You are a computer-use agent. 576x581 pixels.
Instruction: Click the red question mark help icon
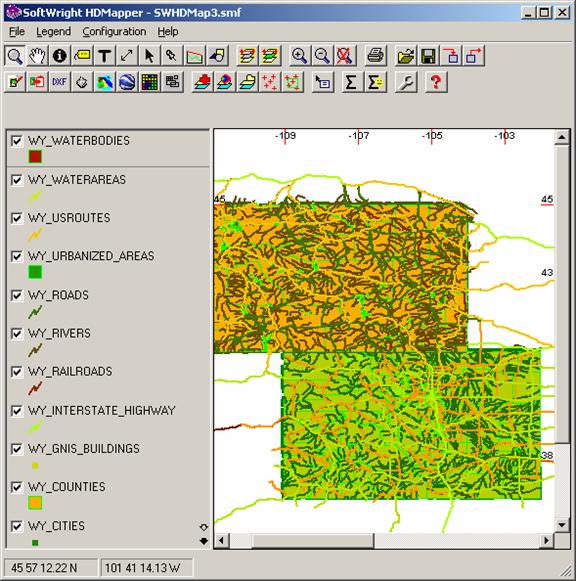pyautogui.click(x=436, y=82)
